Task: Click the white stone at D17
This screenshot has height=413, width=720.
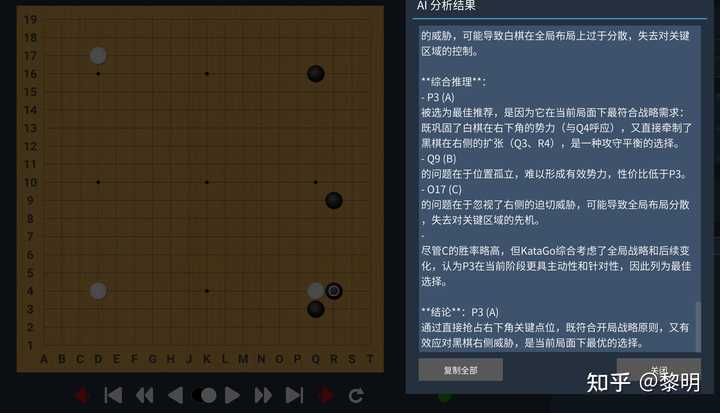Action: [x=98, y=56]
